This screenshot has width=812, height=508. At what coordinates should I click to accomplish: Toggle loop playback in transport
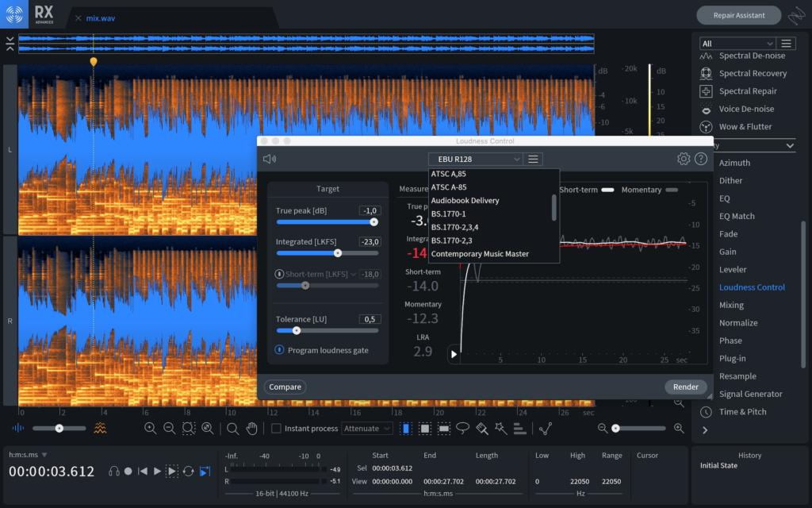click(x=189, y=471)
